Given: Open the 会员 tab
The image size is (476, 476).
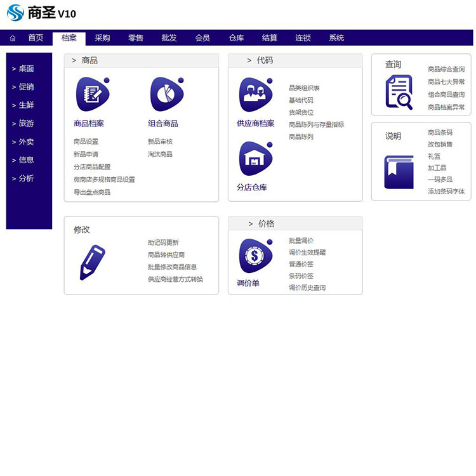Looking at the screenshot, I should click(202, 38).
